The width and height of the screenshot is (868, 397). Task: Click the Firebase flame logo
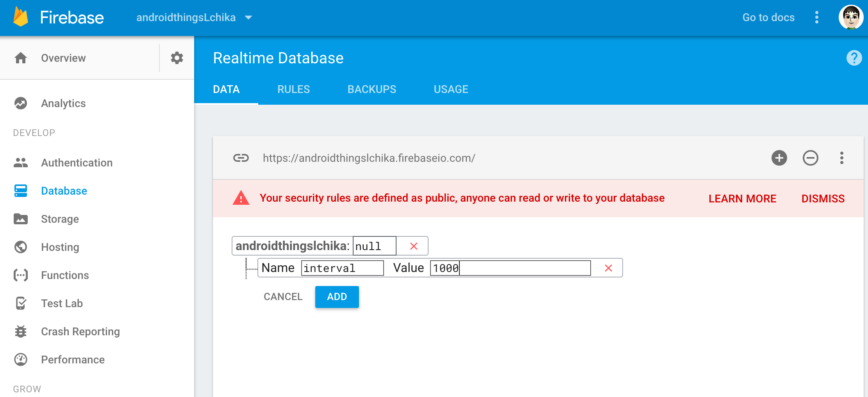click(21, 17)
